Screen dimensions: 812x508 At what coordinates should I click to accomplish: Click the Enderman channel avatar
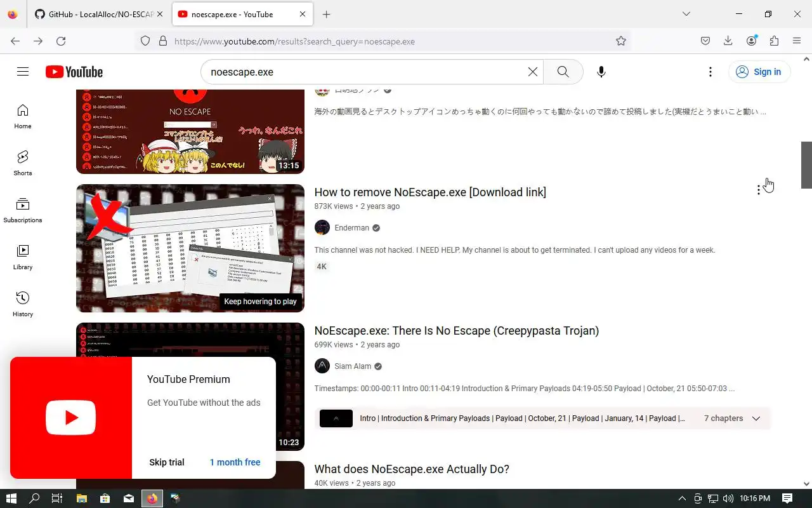coord(322,227)
